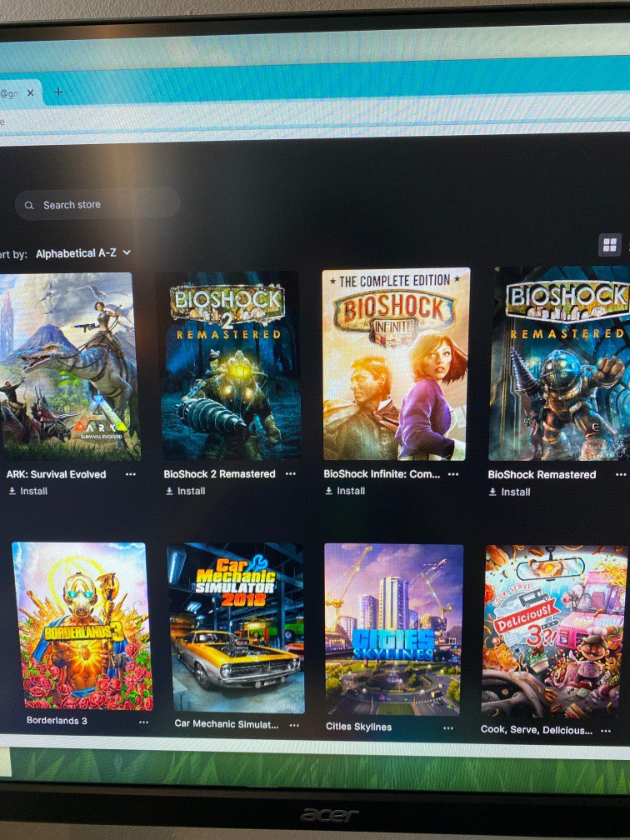Open Cities Skylines cover art
Screen dimensions: 630x840
click(x=393, y=629)
